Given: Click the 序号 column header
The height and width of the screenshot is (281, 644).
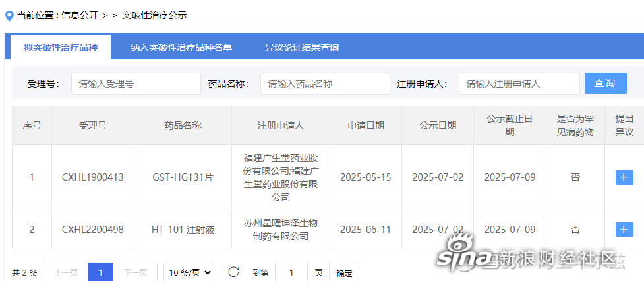Looking at the screenshot, I should (32, 125).
